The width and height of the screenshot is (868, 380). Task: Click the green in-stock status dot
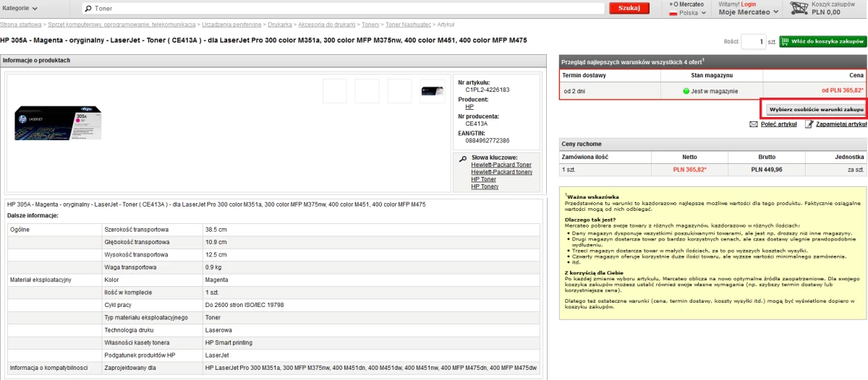[x=686, y=91]
